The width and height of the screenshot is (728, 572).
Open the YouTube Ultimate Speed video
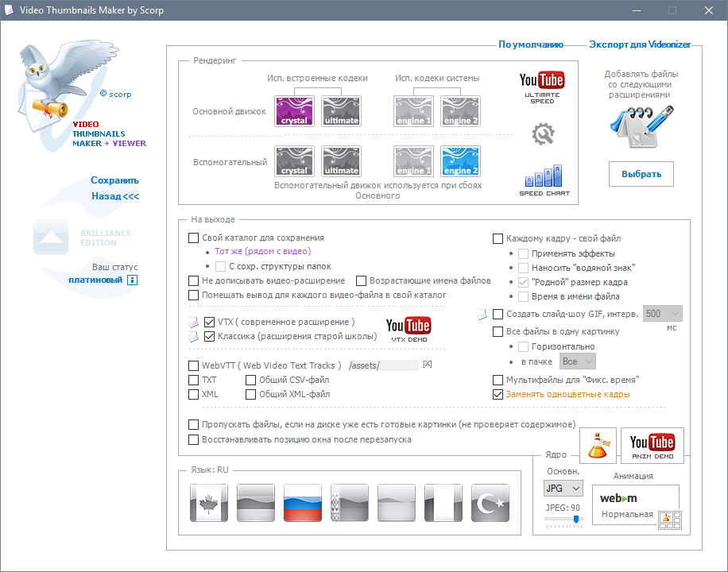point(541,86)
